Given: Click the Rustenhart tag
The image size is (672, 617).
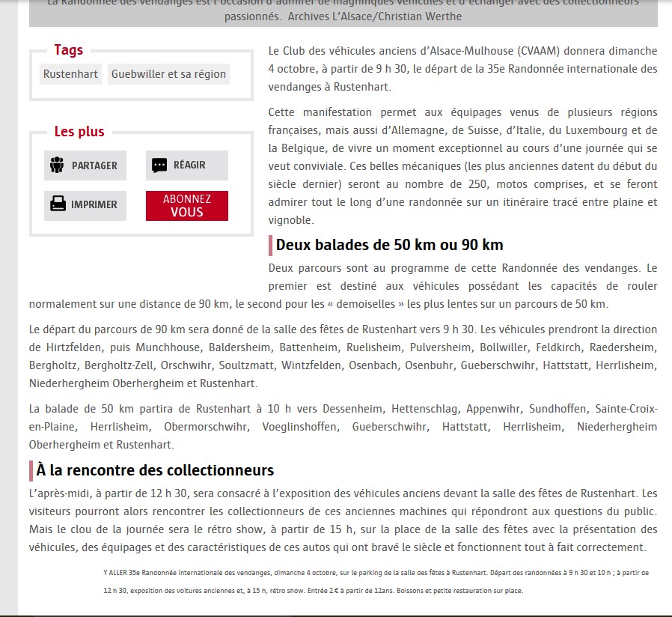Looking at the screenshot, I should pyautogui.click(x=70, y=74).
